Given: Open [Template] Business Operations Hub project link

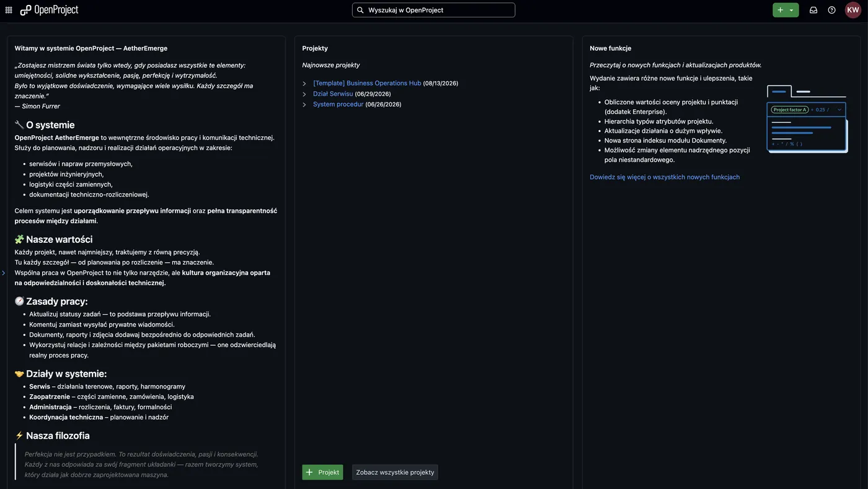Looking at the screenshot, I should point(367,83).
